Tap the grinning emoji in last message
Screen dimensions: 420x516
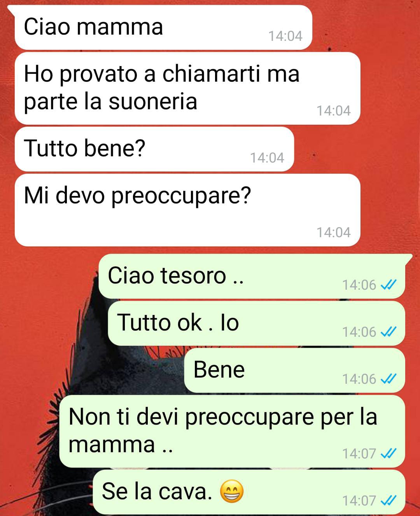pyautogui.click(x=232, y=492)
